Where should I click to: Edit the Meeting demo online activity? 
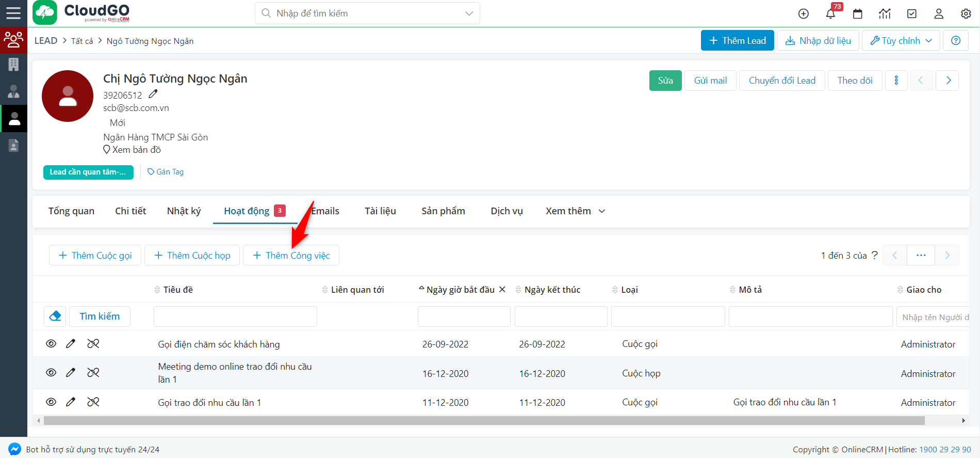tap(71, 372)
